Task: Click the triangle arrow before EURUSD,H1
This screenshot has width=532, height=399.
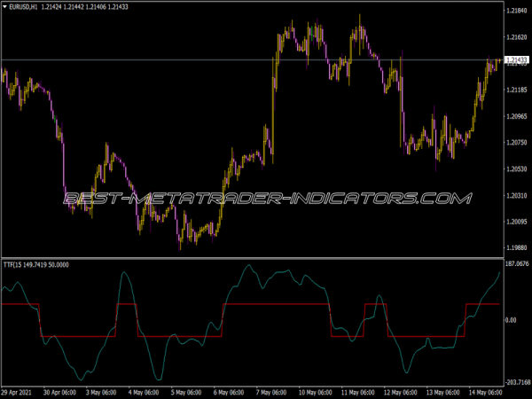Action: (6, 7)
